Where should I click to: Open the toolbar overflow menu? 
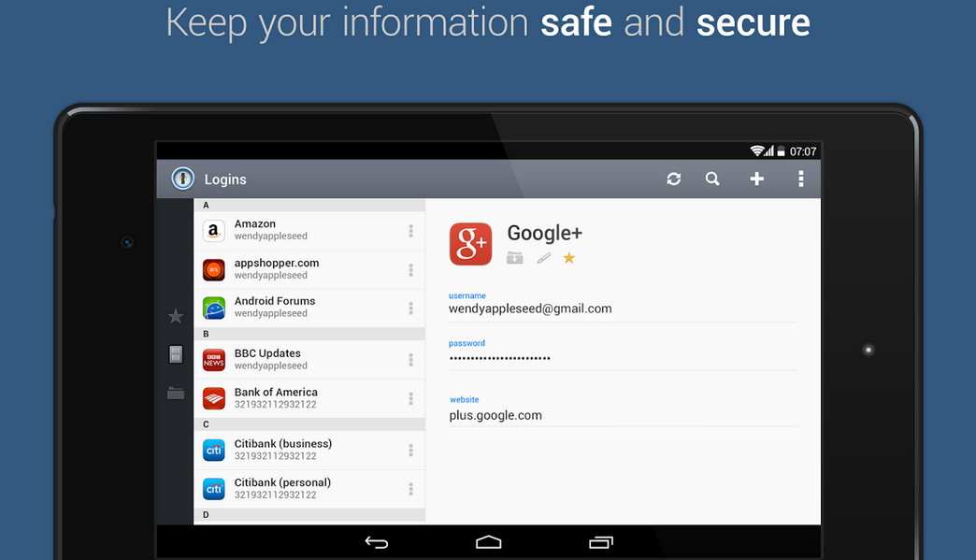coord(801,179)
